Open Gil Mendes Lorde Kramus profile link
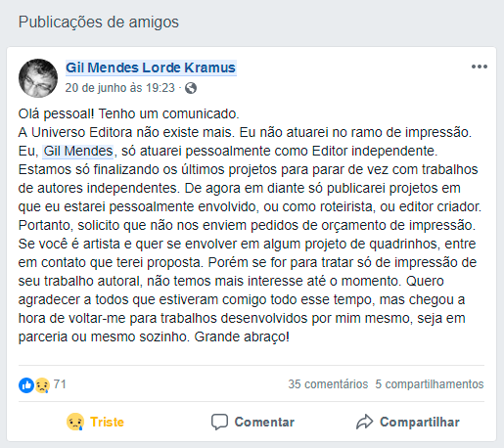 click(x=151, y=67)
